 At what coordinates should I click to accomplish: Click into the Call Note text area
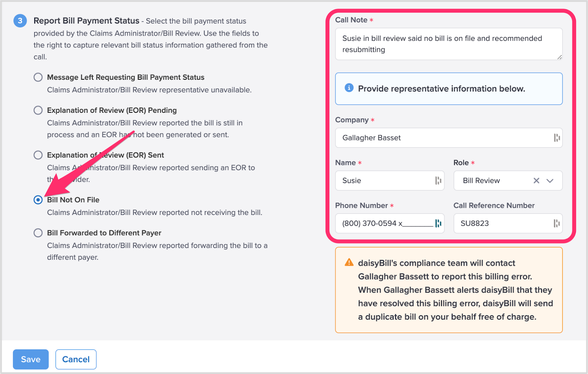(x=449, y=44)
